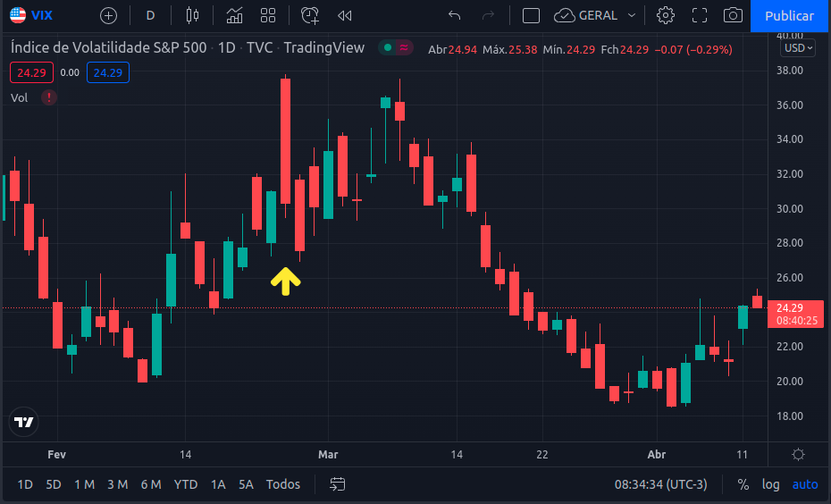Click the market status green dot indicator
831x504 pixels.
click(x=388, y=47)
